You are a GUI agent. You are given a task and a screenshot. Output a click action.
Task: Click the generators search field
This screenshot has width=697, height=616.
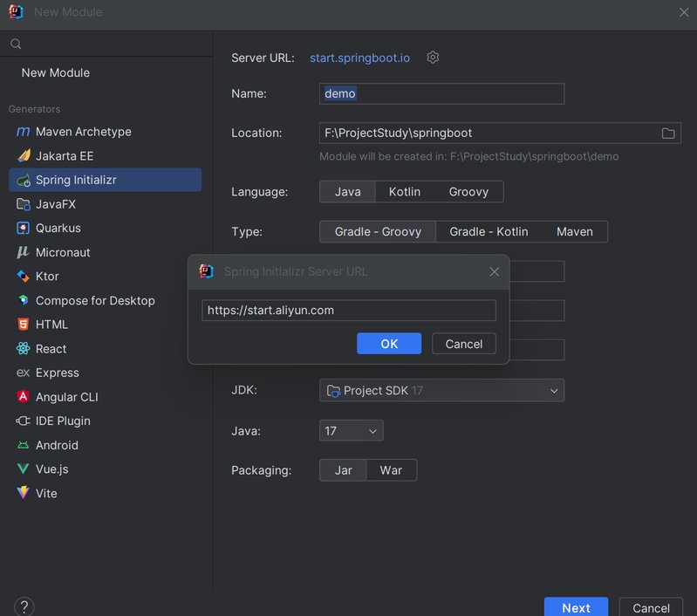point(106,44)
